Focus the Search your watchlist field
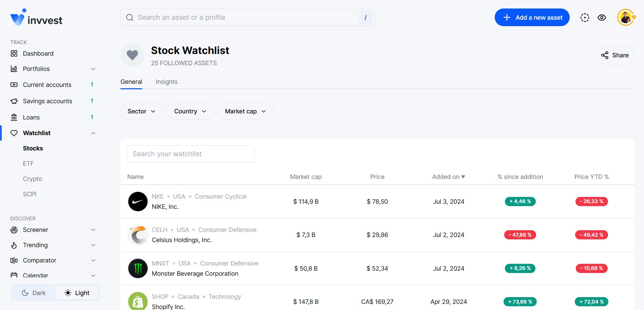The image size is (644, 310). coord(191,154)
